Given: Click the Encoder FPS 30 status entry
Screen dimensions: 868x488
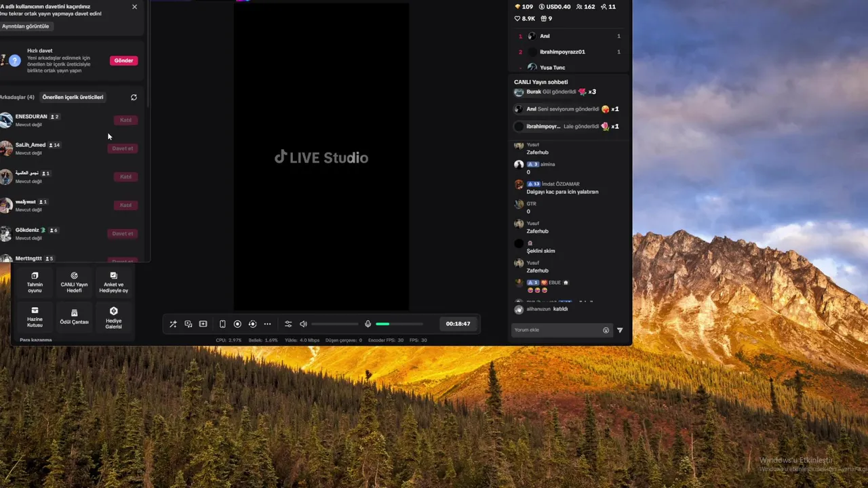Looking at the screenshot, I should point(386,340).
